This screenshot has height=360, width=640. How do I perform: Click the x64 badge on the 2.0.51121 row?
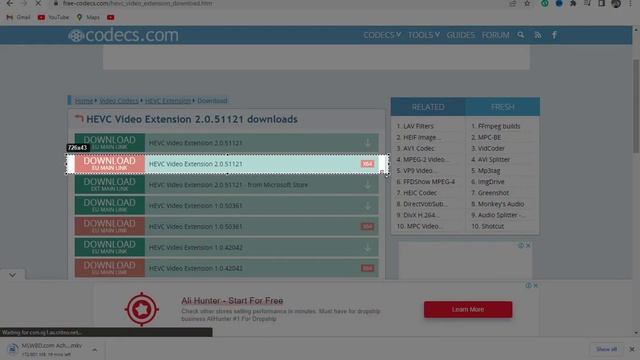[367, 164]
